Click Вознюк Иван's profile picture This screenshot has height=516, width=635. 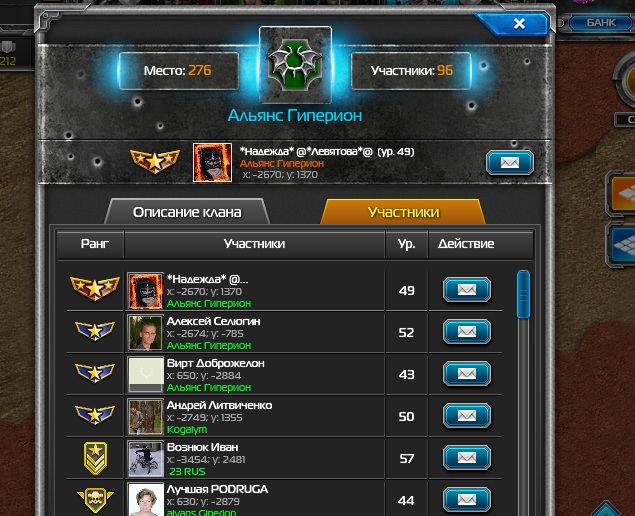(145, 458)
